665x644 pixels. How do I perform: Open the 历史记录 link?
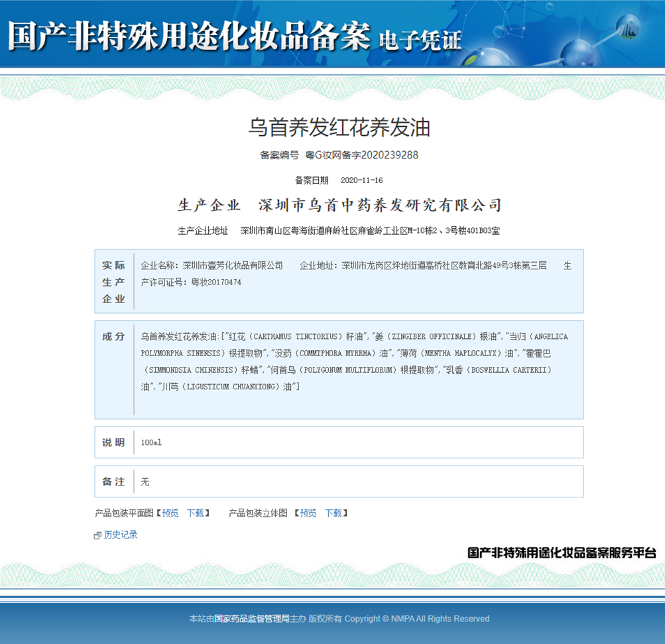[121, 535]
